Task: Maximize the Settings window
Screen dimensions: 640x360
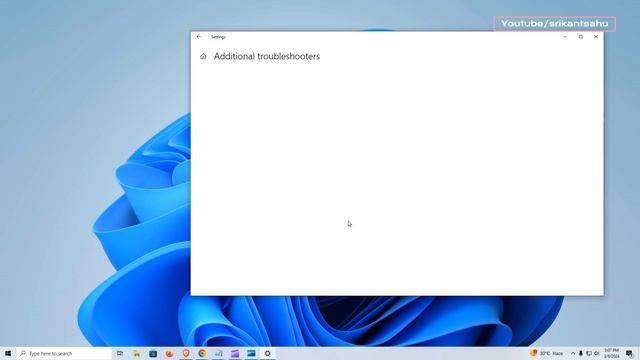Action: tap(581, 37)
